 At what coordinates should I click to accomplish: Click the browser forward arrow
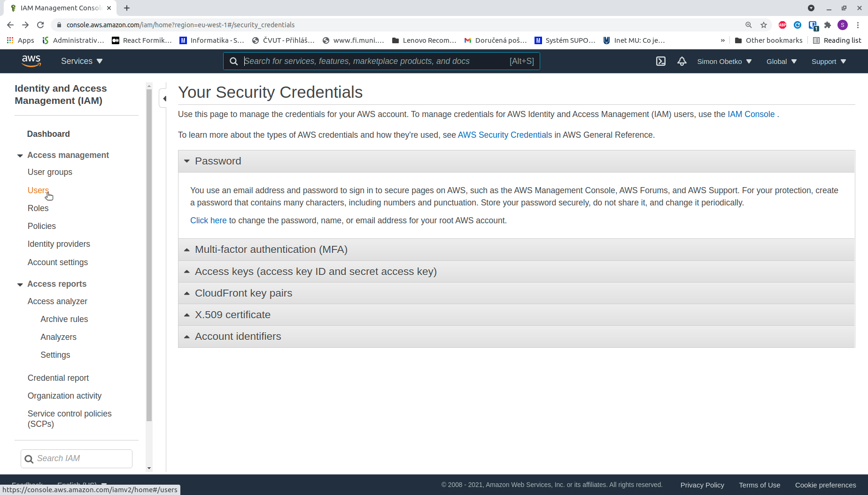pyautogui.click(x=25, y=25)
